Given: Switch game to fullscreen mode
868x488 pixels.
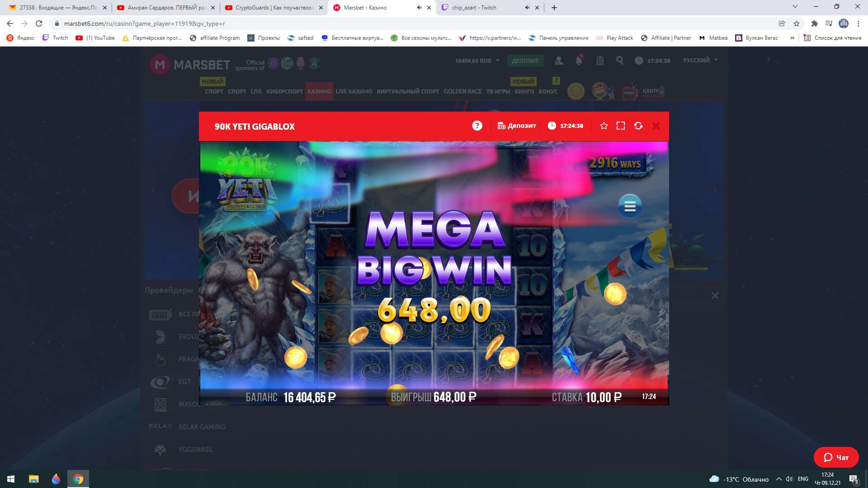Looking at the screenshot, I should (x=621, y=126).
